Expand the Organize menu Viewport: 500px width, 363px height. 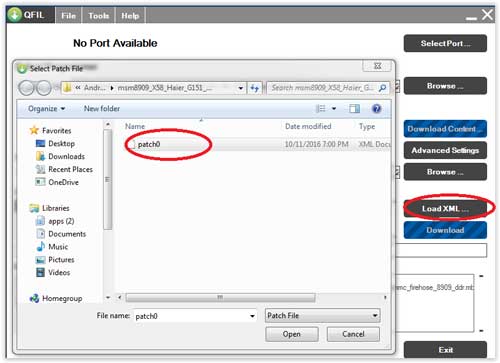[x=46, y=109]
